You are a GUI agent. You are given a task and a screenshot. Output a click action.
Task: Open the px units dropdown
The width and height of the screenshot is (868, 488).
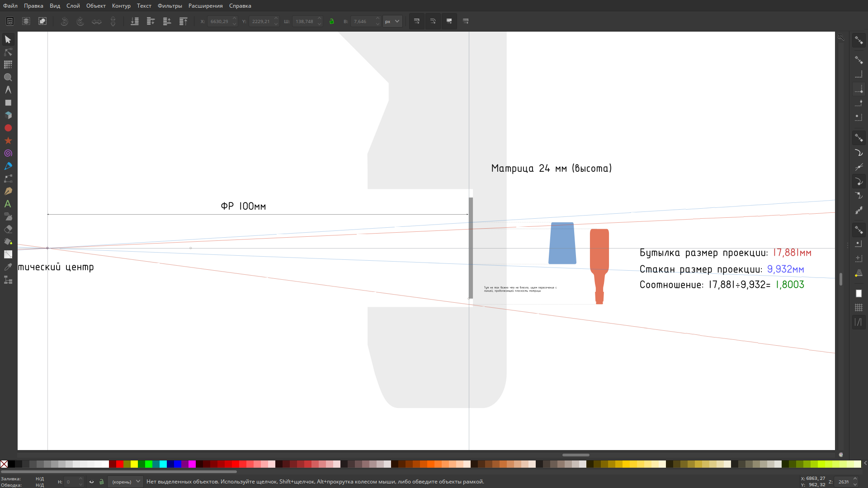pyautogui.click(x=392, y=21)
